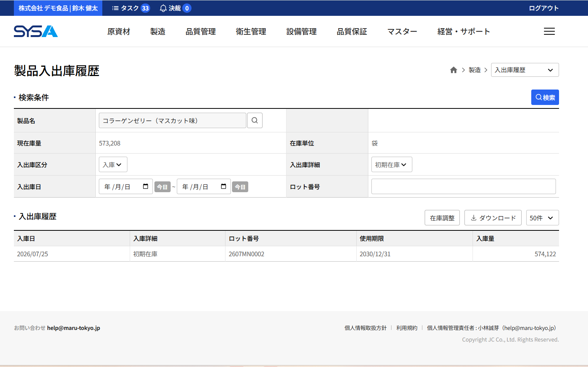Click the 入庫量 column header

pos(516,238)
